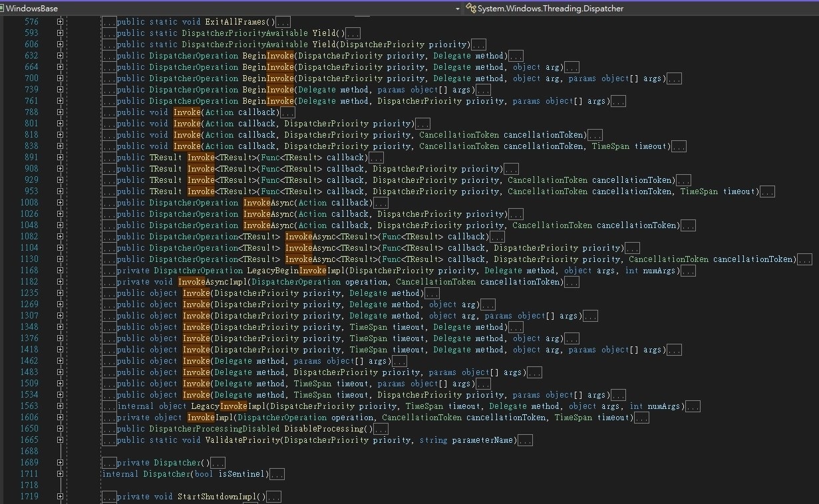Expand the InvokeAsyncImpl method on line 1182
The height and width of the screenshot is (504, 819).
60,282
